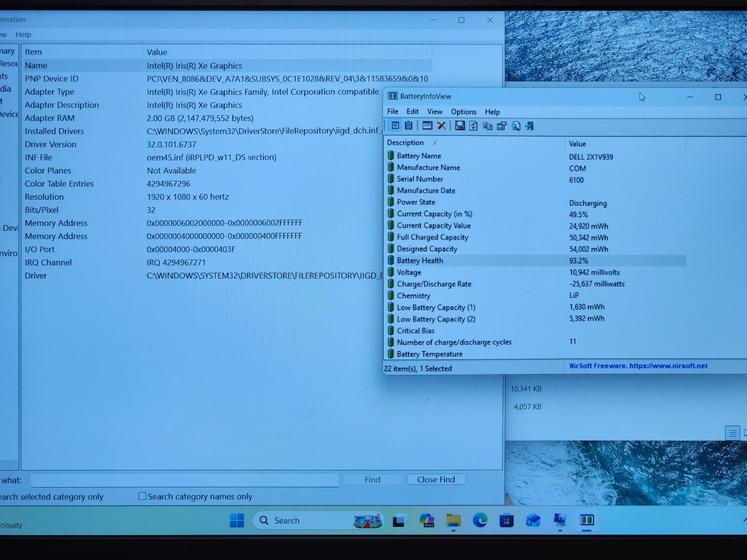Screen dimensions: 747x560
Task: Click the Exit toolbar icon
Action: [529, 126]
